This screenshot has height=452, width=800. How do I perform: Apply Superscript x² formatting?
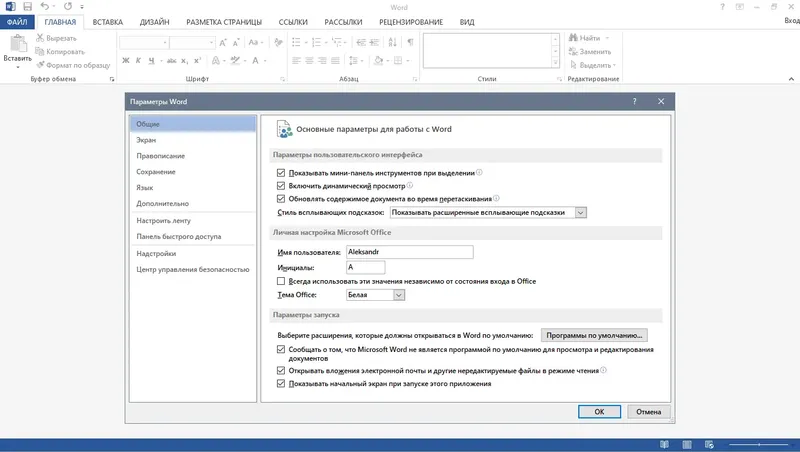(197, 61)
